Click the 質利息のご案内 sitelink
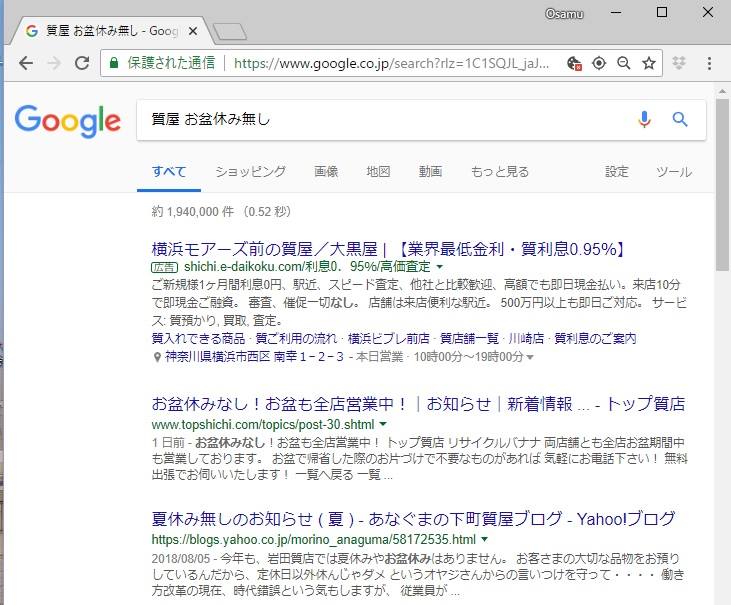This screenshot has width=731, height=605. click(595, 338)
